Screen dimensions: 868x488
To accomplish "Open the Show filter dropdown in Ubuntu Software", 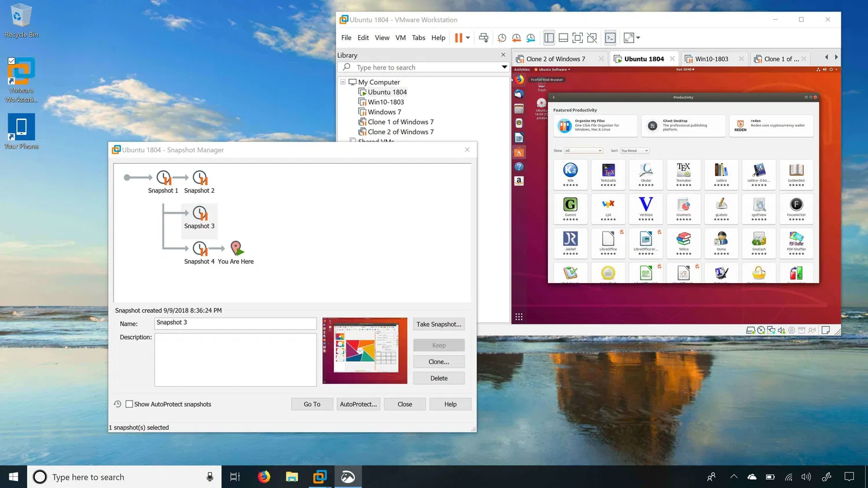I will [583, 151].
